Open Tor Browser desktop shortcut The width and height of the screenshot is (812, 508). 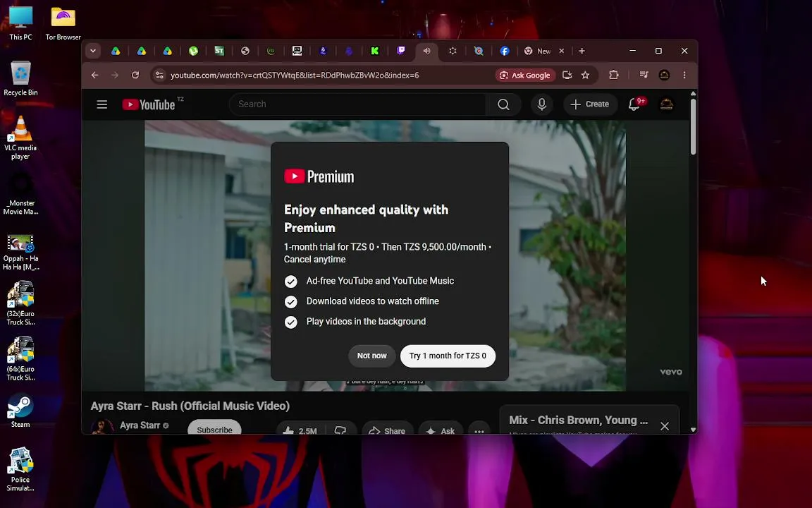point(63,24)
